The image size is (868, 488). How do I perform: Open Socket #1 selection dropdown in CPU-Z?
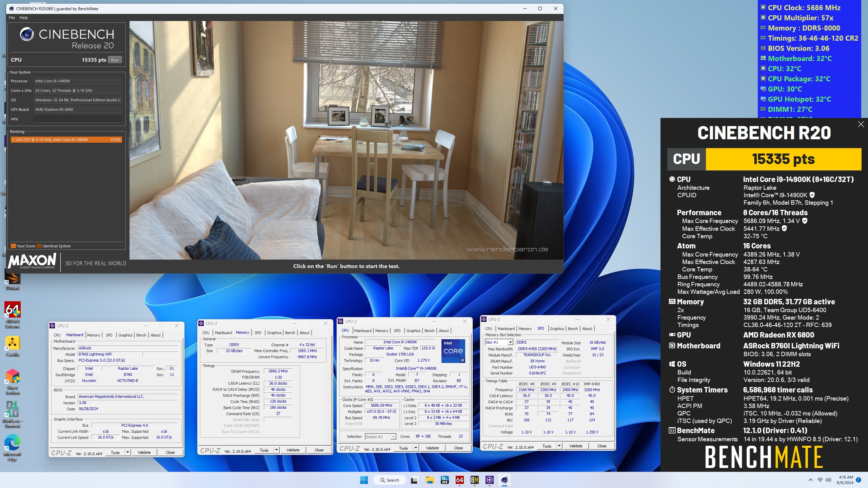click(393, 437)
